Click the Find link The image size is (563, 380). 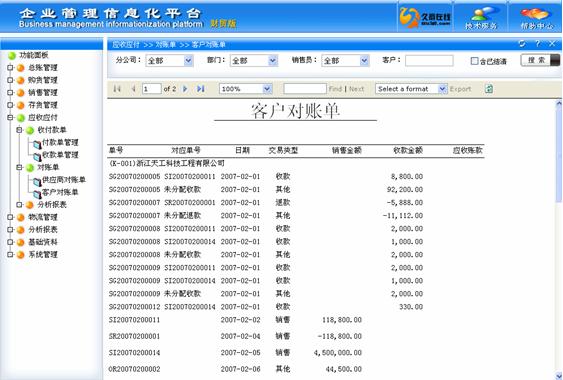click(335, 89)
